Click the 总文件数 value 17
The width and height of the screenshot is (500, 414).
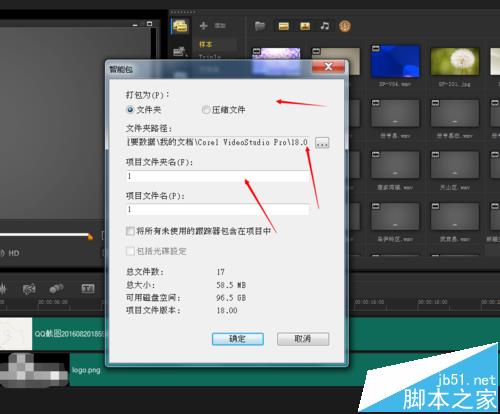tap(221, 272)
